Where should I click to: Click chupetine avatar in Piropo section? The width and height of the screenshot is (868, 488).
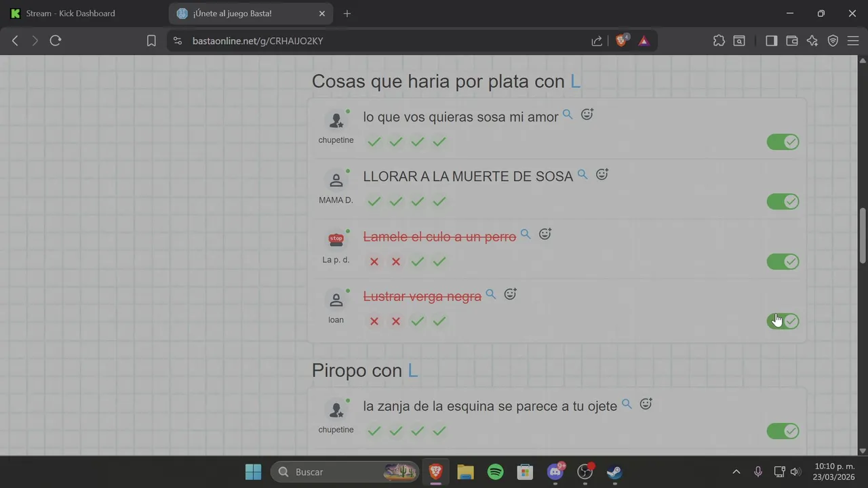336,410
